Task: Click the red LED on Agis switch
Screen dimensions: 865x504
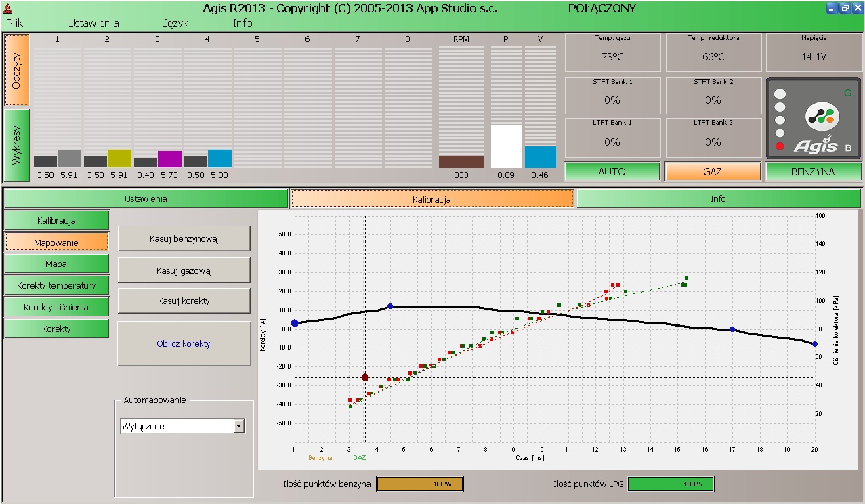Action: [780, 146]
